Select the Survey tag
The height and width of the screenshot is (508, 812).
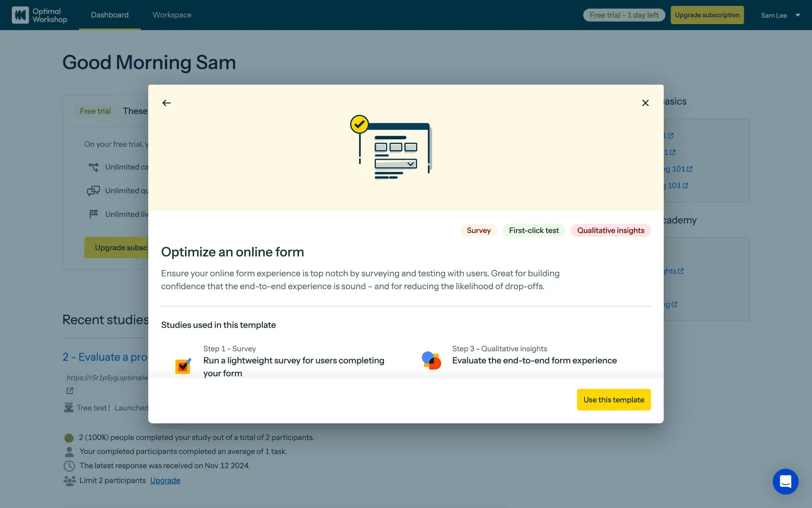click(x=478, y=230)
